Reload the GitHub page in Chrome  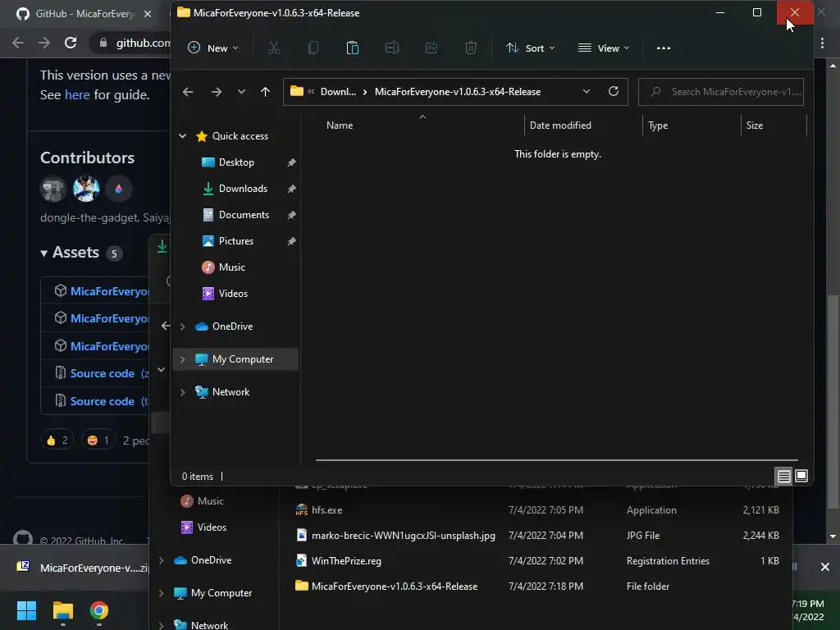coord(71,43)
